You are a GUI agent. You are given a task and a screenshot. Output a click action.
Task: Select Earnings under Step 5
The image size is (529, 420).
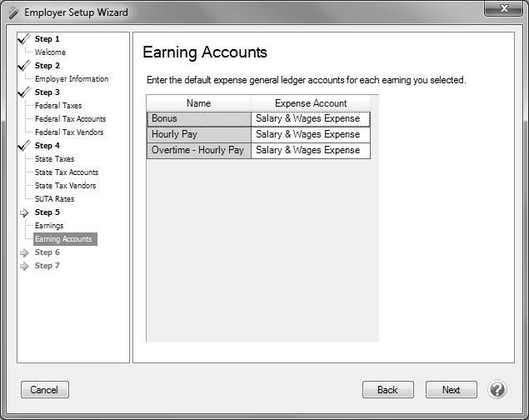(x=49, y=226)
